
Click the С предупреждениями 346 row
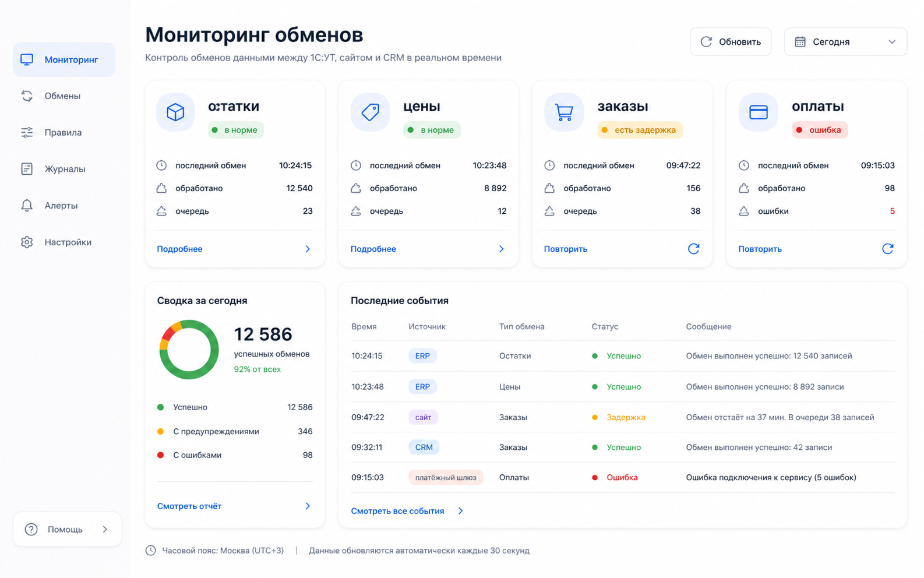point(235,432)
